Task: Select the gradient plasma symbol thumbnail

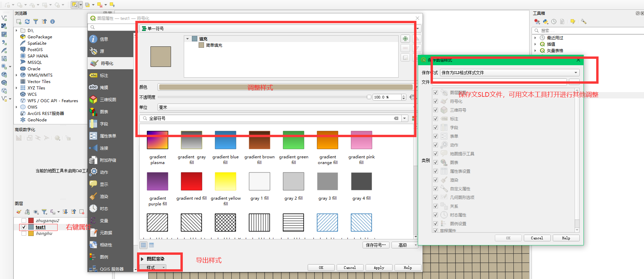Action: point(158,140)
